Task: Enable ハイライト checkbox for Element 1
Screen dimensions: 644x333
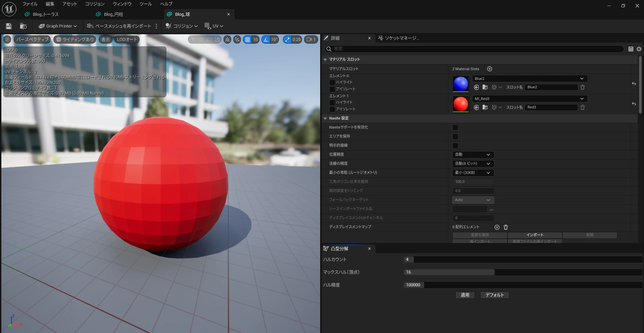Action: click(332, 102)
